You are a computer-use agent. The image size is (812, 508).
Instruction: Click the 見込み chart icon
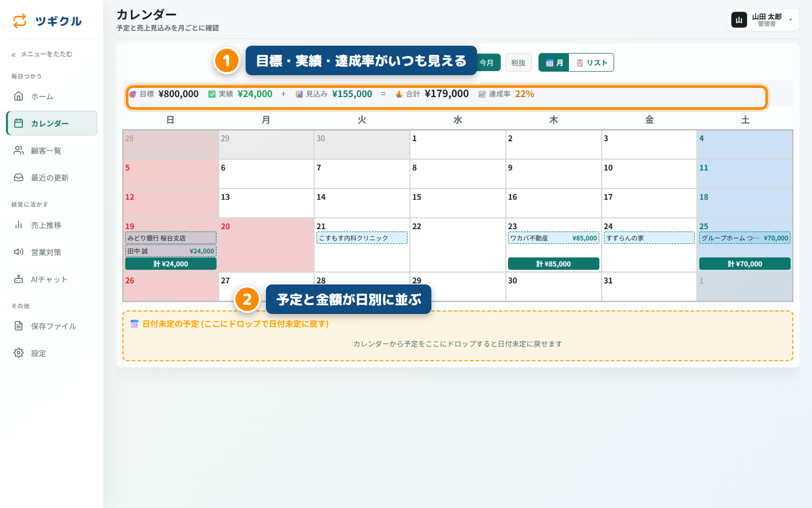pyautogui.click(x=299, y=94)
